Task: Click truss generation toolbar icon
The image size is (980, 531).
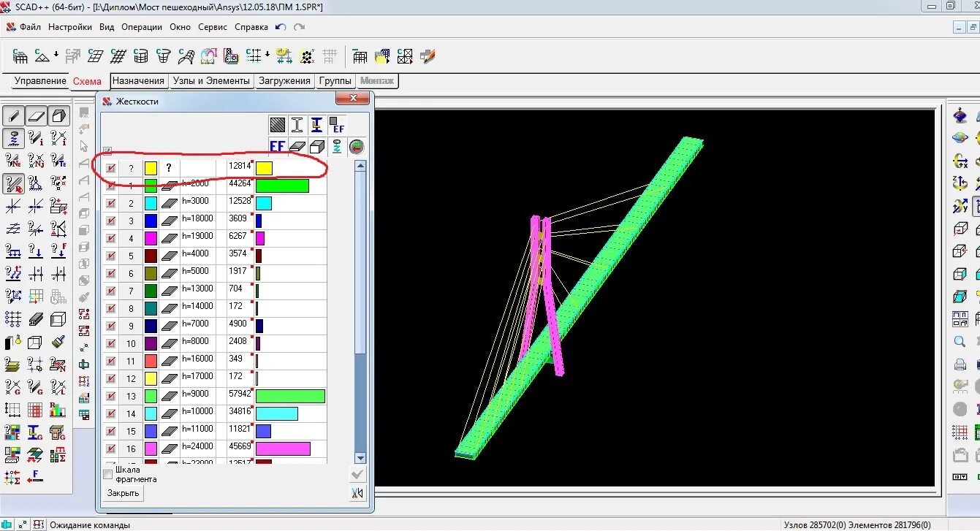Action: pyautogui.click(x=43, y=56)
